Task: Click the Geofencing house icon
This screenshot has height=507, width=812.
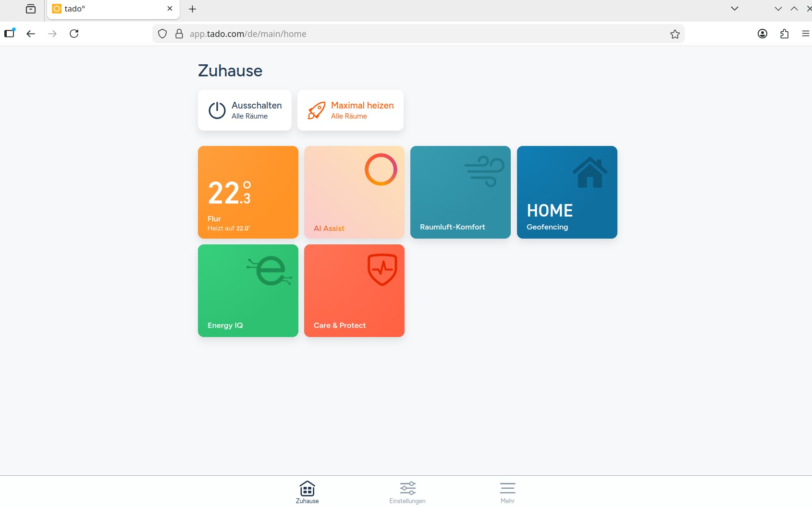Action: (590, 172)
